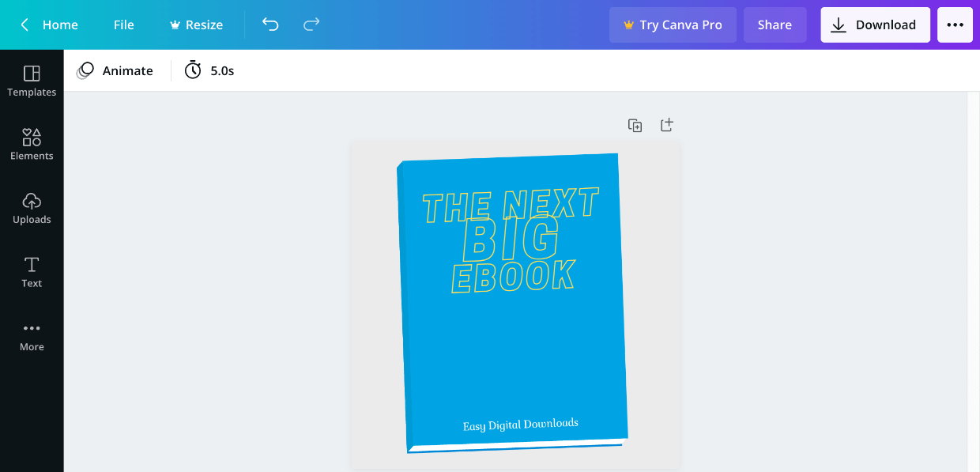Open the Download menu
This screenshot has width=980, height=472.
(875, 25)
